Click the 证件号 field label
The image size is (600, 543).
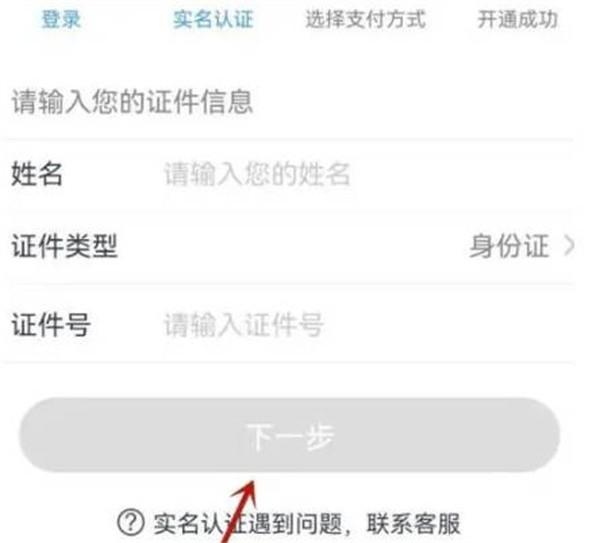click(x=51, y=325)
